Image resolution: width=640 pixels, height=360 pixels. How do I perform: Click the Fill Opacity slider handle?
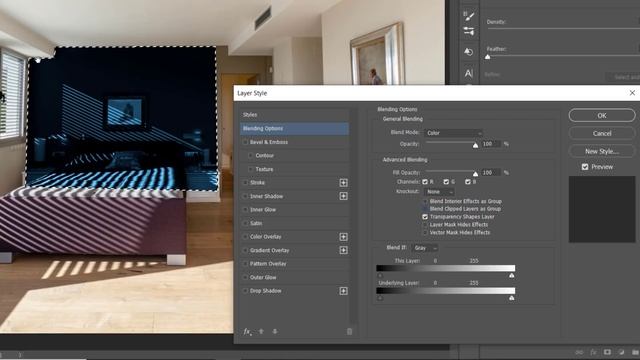475,174
